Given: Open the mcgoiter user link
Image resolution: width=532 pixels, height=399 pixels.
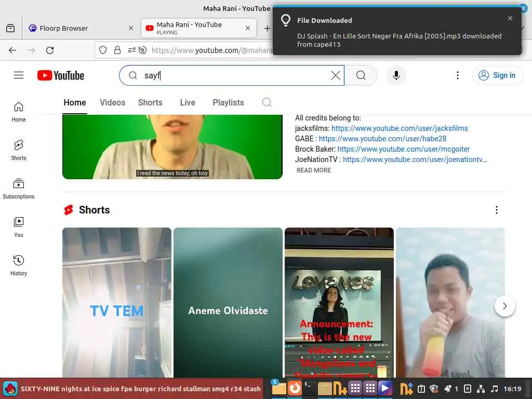Looking at the screenshot, I should pyautogui.click(x=403, y=149).
